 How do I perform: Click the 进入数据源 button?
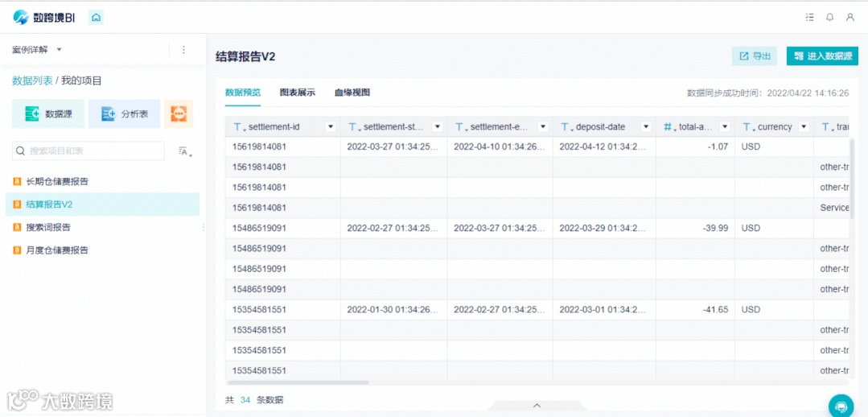tap(822, 56)
